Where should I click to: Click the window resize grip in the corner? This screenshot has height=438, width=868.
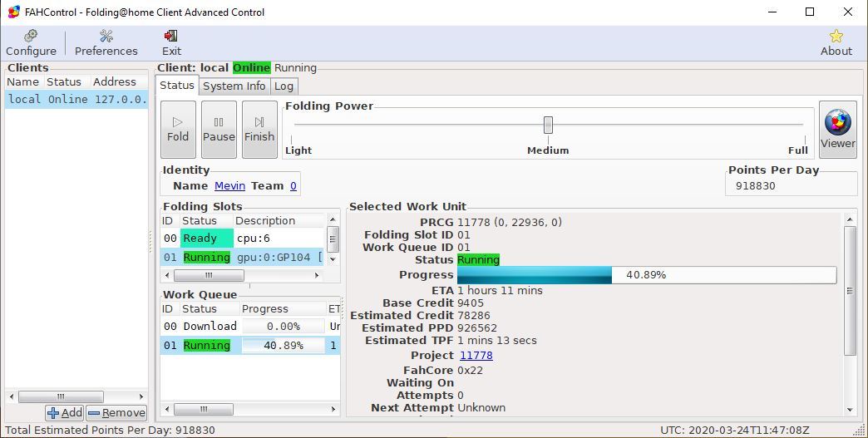tap(860, 431)
